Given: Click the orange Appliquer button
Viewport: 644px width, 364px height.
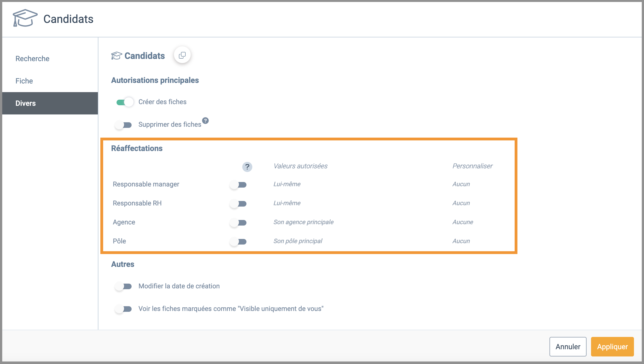Looking at the screenshot, I should [612, 346].
